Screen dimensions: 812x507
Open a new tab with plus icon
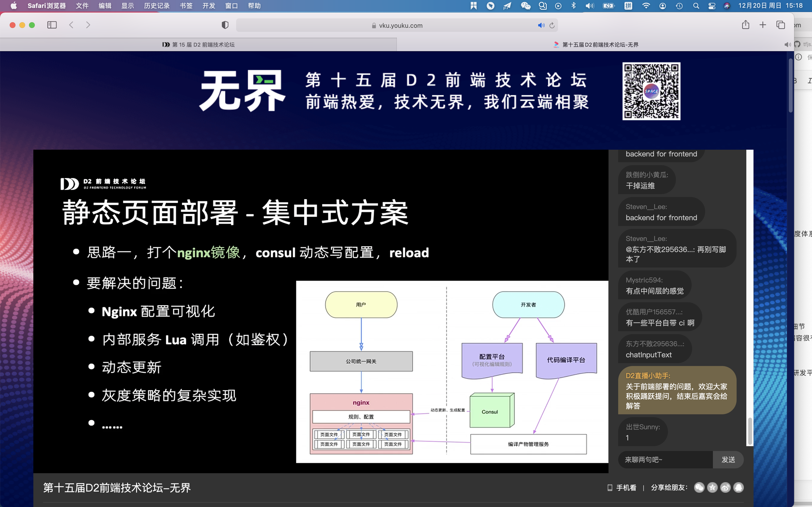tap(763, 25)
